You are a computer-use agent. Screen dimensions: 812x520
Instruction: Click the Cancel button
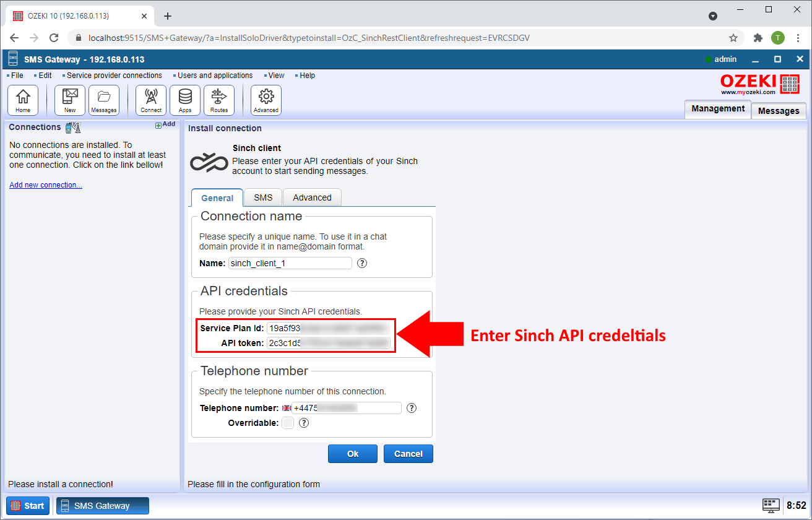[408, 454]
